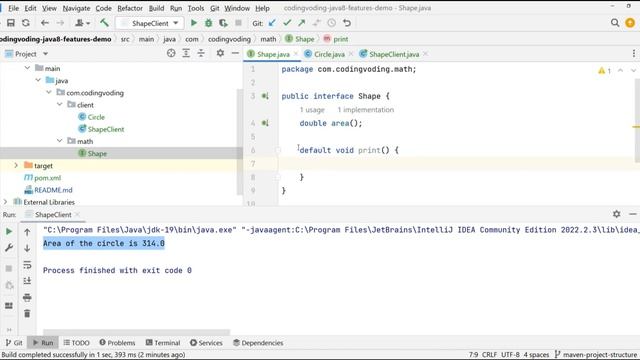Run ShapeClient with the green play icon

point(194,23)
